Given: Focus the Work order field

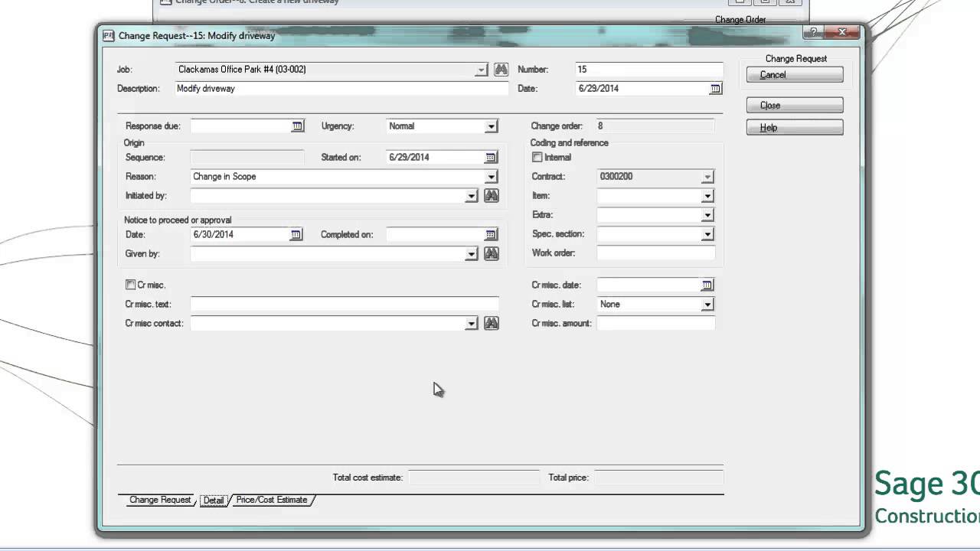Looking at the screenshot, I should pyautogui.click(x=655, y=253).
